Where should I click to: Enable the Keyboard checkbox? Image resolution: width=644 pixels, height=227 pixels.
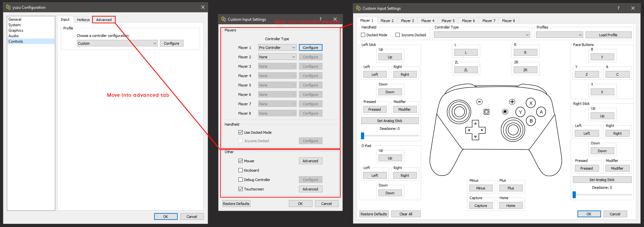click(240, 170)
